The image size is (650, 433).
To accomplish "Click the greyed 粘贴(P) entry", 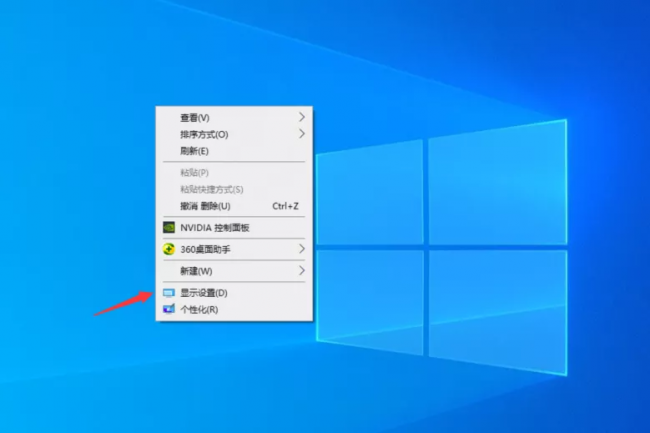I will click(234, 173).
